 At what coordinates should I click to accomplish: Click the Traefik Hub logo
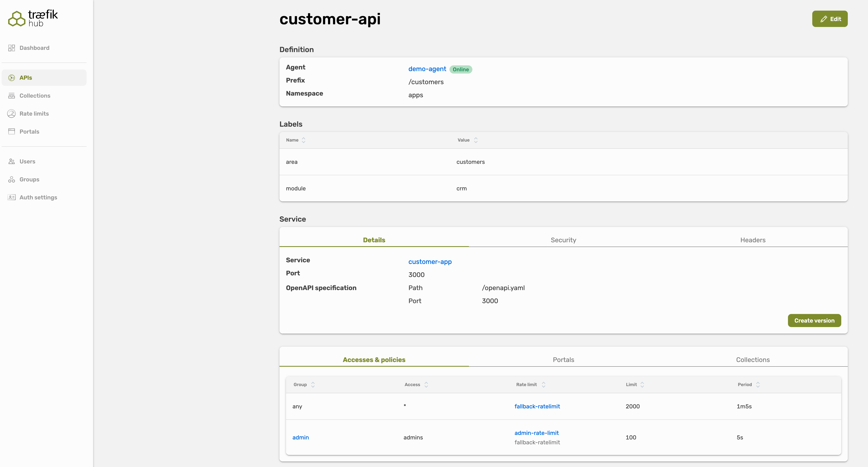click(33, 18)
